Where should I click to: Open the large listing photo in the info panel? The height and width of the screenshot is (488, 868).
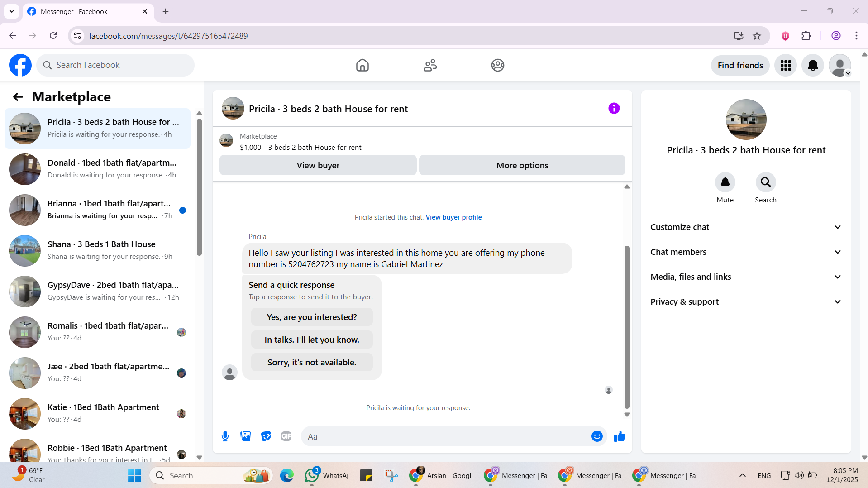(746, 120)
